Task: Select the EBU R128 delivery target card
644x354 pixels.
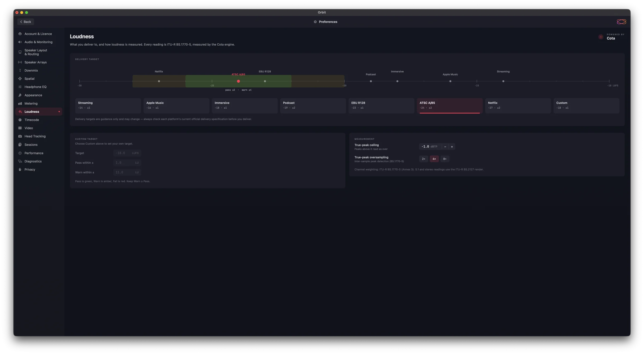Action: [381, 106]
